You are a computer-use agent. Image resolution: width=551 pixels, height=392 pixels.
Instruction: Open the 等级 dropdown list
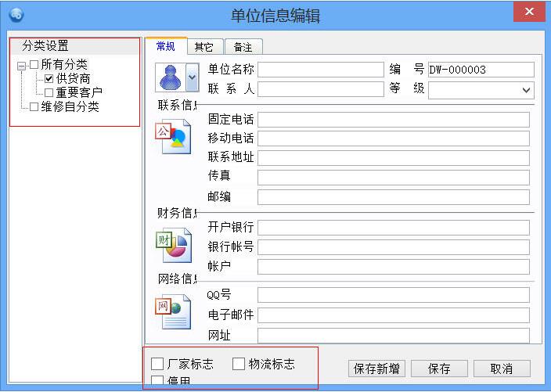pyautogui.click(x=526, y=90)
